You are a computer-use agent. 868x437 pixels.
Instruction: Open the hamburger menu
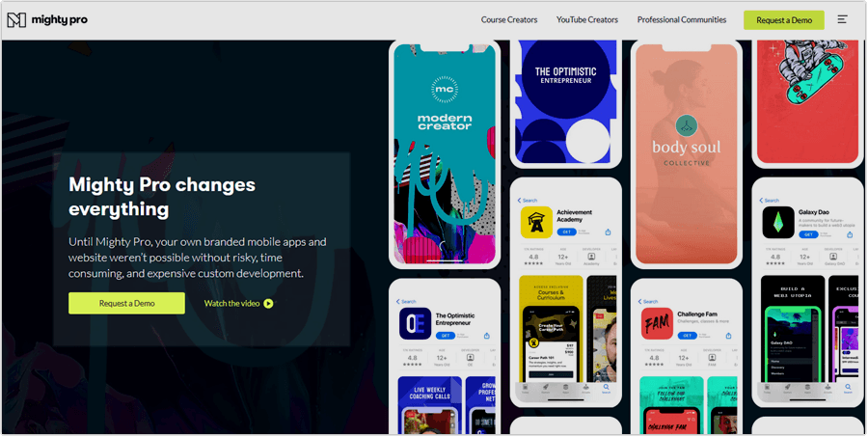click(x=842, y=19)
